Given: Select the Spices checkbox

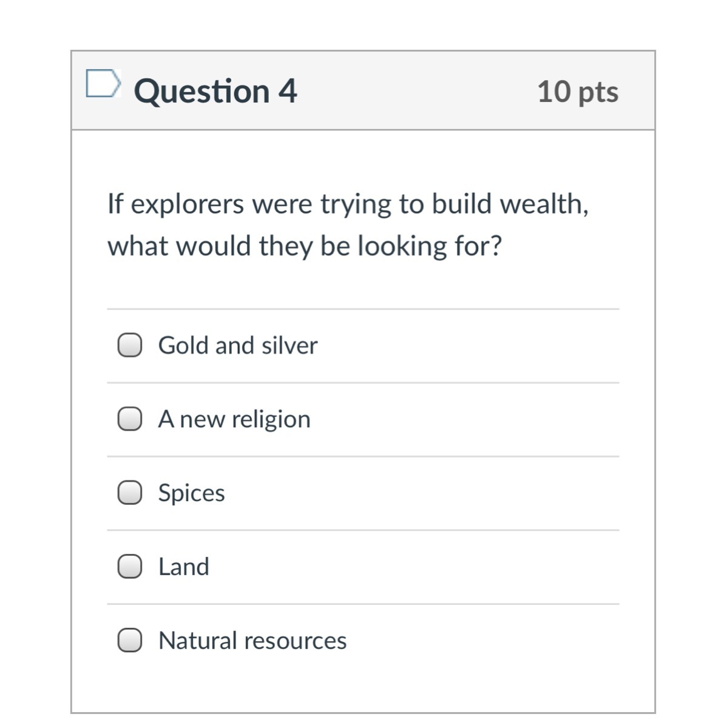Looking at the screenshot, I should click(x=129, y=493).
